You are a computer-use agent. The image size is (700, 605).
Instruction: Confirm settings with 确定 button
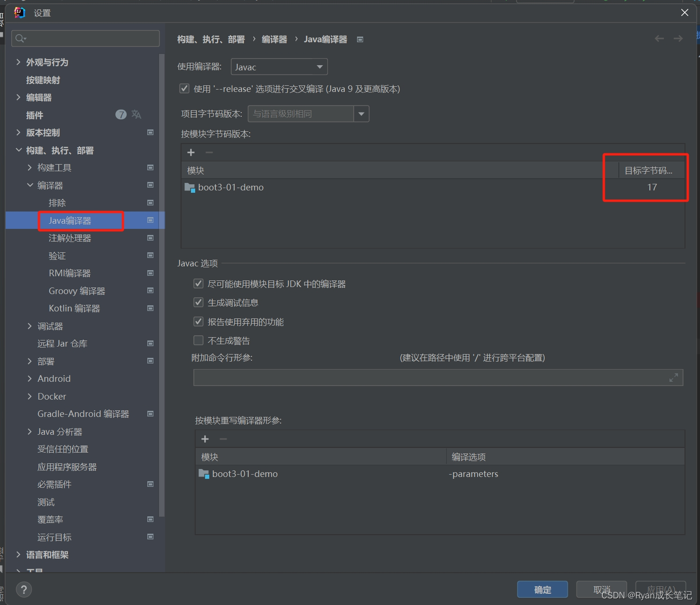[x=542, y=590]
